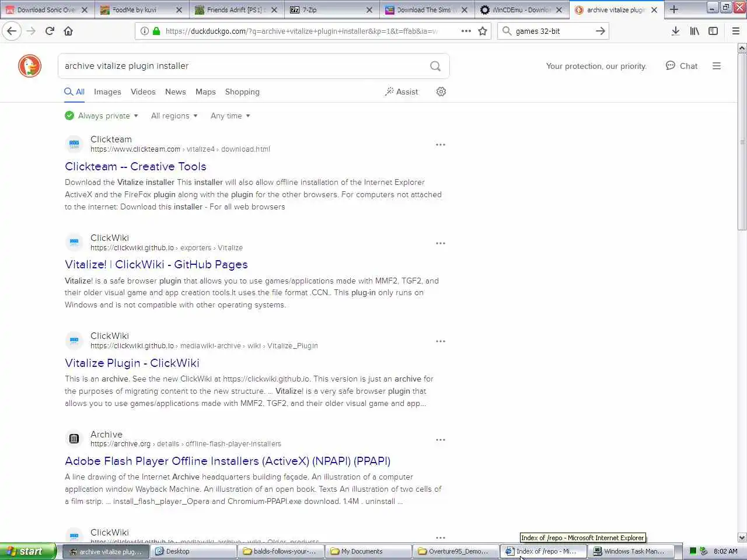Viewport: 747px width, 560px height.
Task: Run search with magnifier icon
Action: click(x=435, y=66)
